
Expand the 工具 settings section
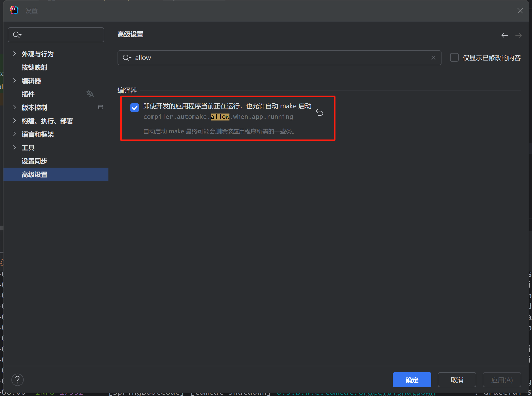tap(15, 148)
